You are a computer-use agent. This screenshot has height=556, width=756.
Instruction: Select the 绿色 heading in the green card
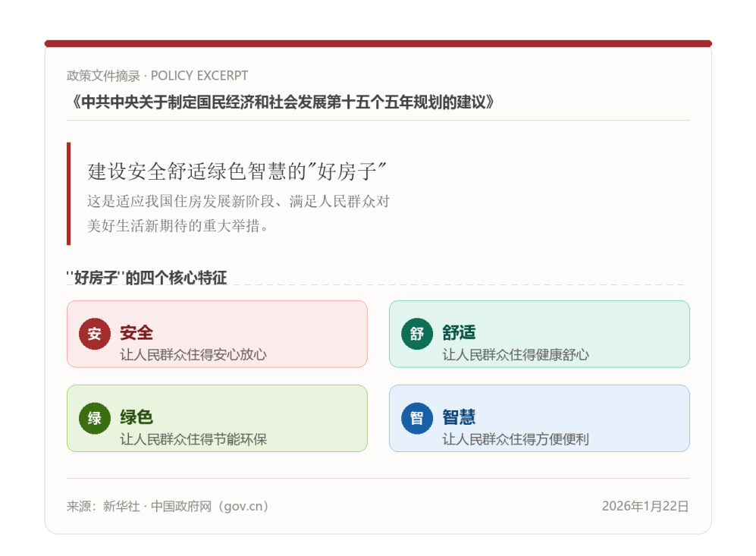pyautogui.click(x=136, y=416)
